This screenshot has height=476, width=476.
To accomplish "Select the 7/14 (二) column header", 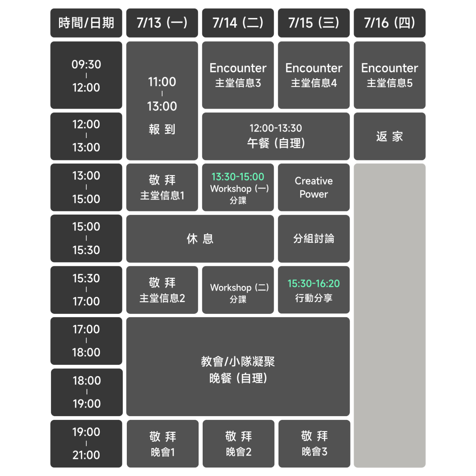I will (238, 23).
